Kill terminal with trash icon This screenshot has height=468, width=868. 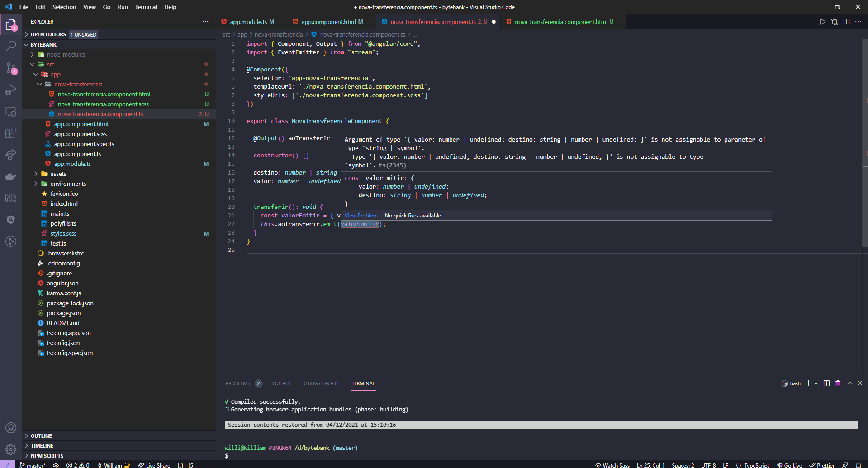point(838,383)
